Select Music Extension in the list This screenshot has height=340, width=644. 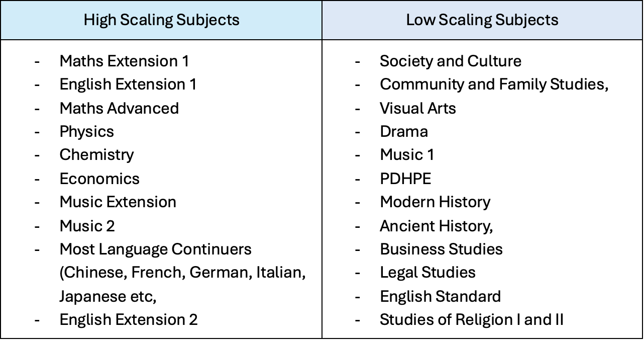click(x=118, y=202)
